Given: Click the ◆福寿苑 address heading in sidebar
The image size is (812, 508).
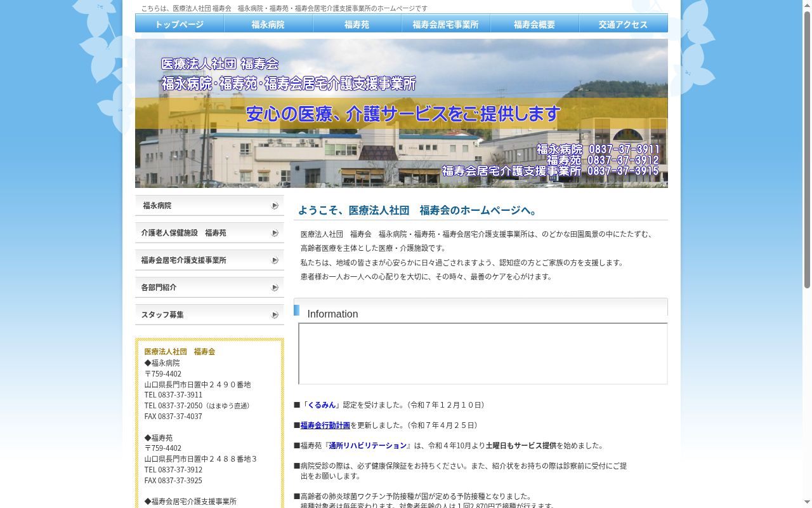Looking at the screenshot, I should [159, 438].
